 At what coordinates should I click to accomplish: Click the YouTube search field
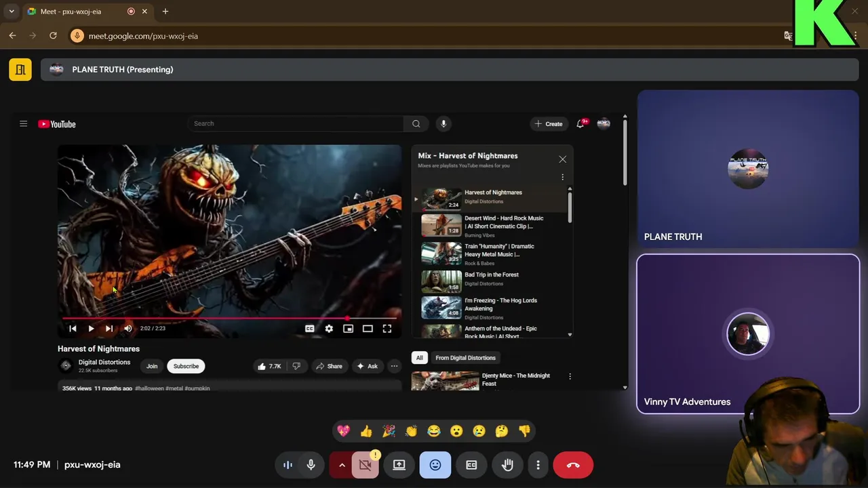[296, 123]
